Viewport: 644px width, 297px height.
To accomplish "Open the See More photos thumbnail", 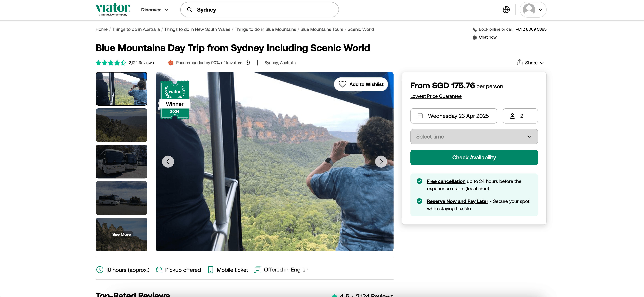I will [122, 234].
